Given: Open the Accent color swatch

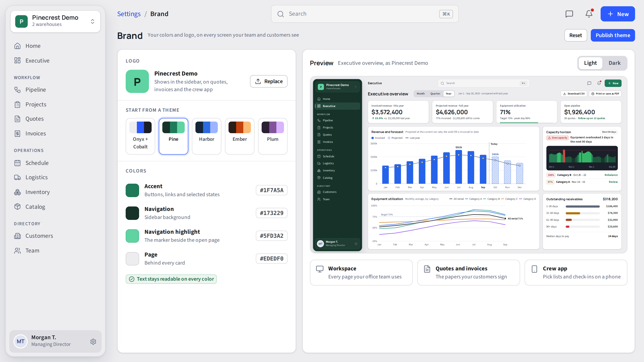Looking at the screenshot, I should [132, 190].
